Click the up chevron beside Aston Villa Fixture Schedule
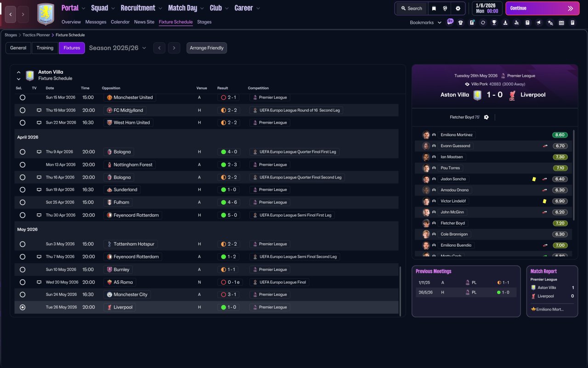Screen dimensions: 588x368 [x=19, y=72]
